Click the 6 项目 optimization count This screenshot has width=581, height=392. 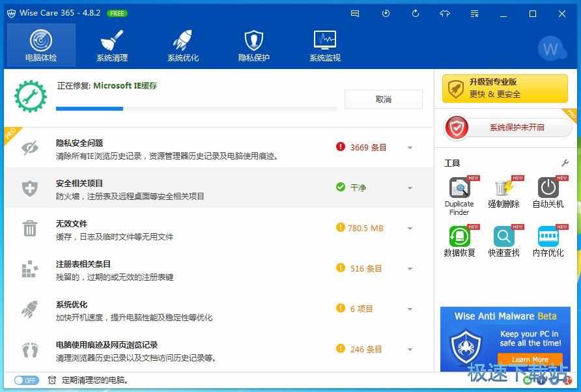(361, 309)
